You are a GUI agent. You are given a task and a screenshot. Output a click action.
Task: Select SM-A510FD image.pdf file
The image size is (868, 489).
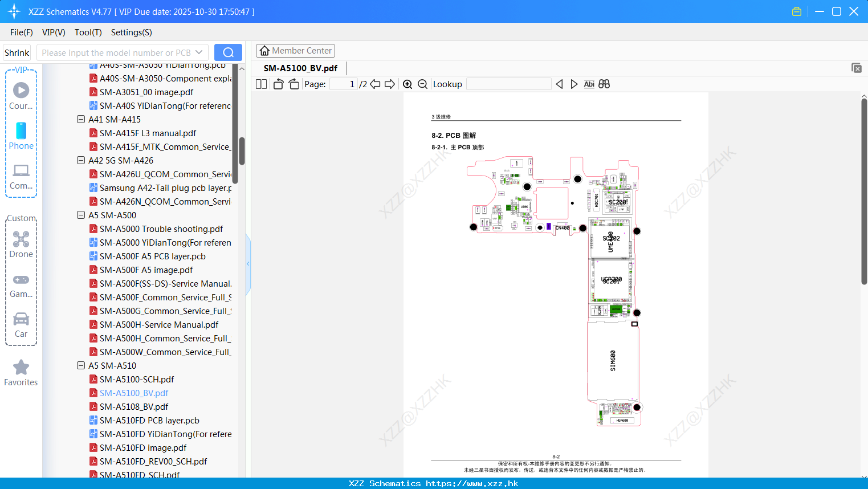143,448
